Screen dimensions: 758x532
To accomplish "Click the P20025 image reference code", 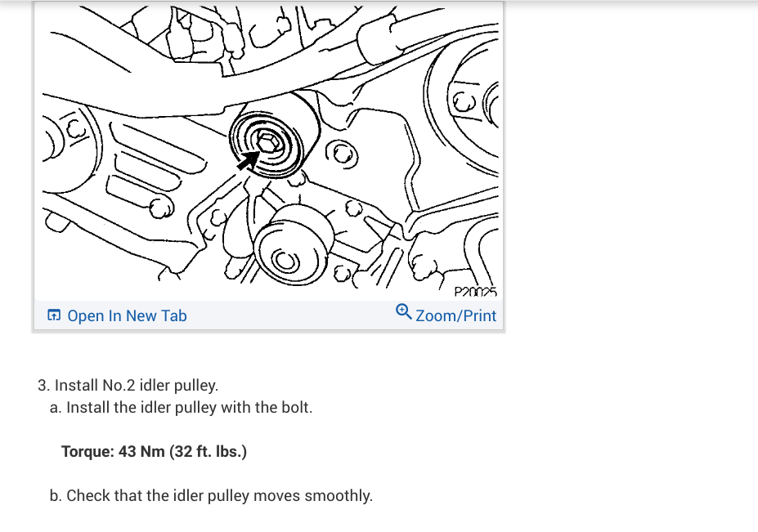I will (x=476, y=292).
